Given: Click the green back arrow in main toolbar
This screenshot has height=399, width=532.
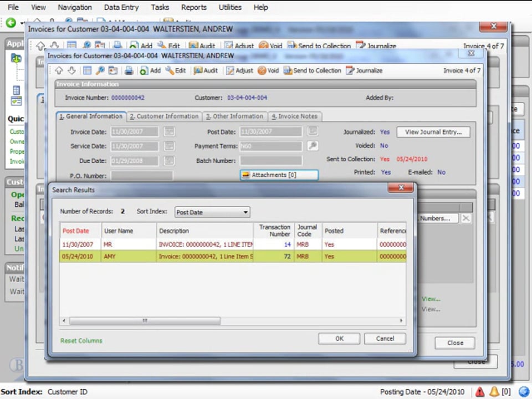Looking at the screenshot, I should pos(11,23).
